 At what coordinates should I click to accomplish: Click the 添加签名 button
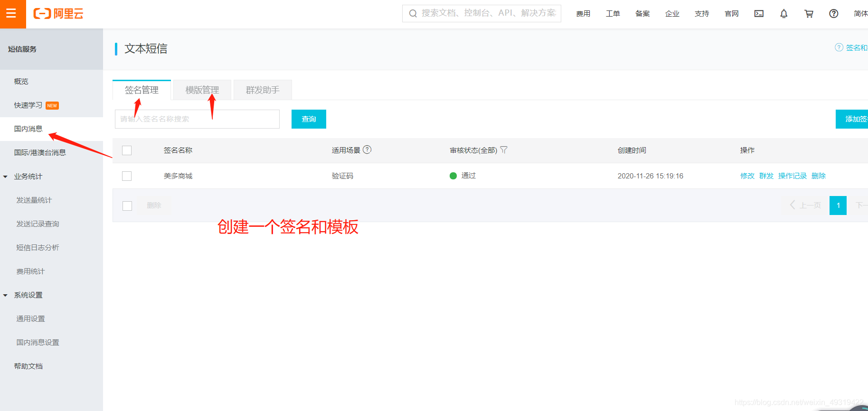point(852,119)
